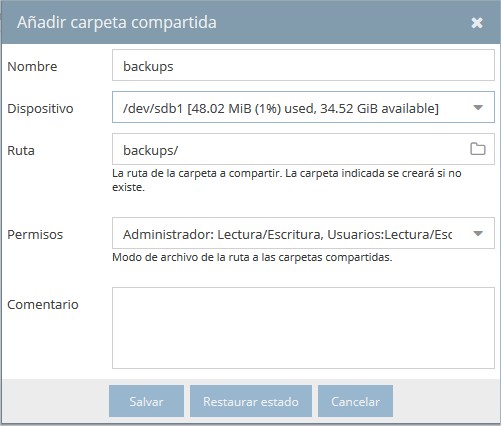This screenshot has height=426, width=501.
Task: Open the folder browser in Ruta field
Action: coord(478,149)
